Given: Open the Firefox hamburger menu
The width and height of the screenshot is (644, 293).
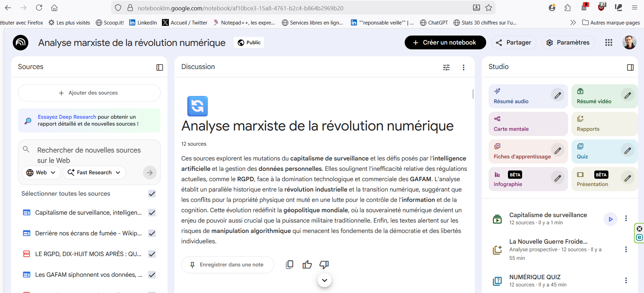Looking at the screenshot, I should click(x=635, y=8).
